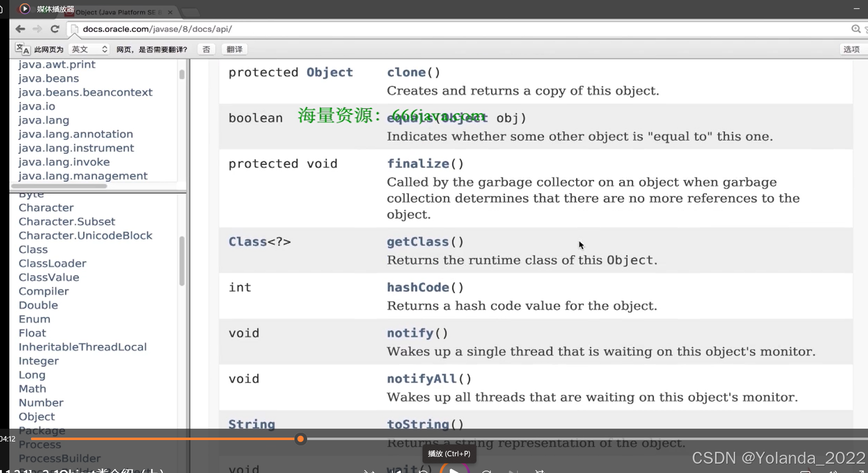868x473 pixels.
Task: Open the Integer class link
Action: click(39, 361)
